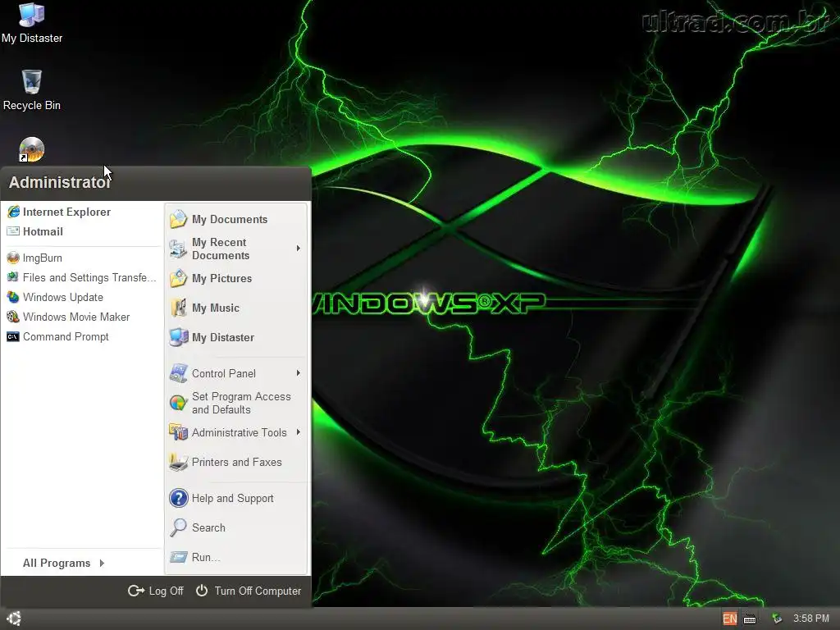Click the Turn Off Computer button
The height and width of the screenshot is (630, 840).
[x=248, y=591]
